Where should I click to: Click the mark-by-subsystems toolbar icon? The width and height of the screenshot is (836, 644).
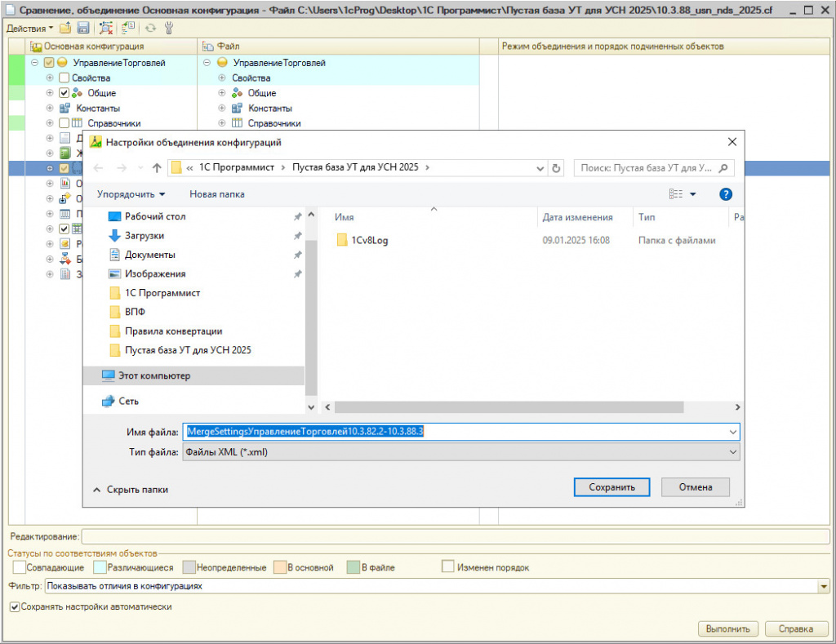pos(127,29)
